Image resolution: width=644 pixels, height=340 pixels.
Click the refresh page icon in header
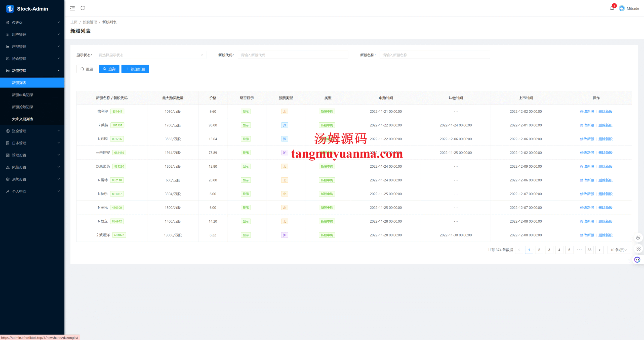pos(83,8)
